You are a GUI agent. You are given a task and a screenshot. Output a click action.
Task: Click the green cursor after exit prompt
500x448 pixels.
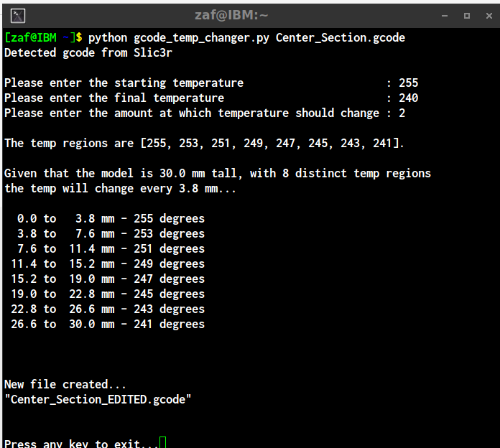click(x=162, y=442)
